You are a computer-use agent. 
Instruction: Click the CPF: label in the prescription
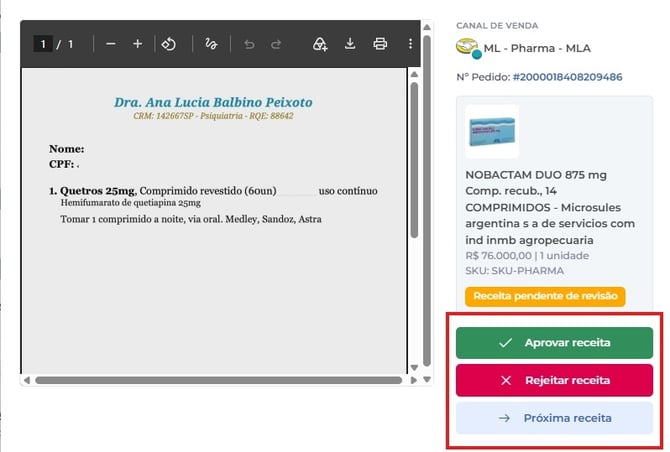point(62,164)
